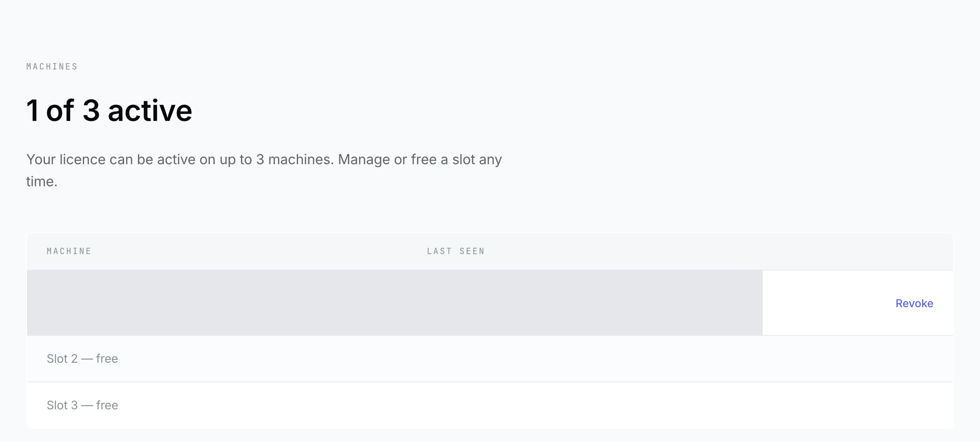Click the word 'free' in Slot 3 row
The height and width of the screenshot is (442, 980).
coord(107,405)
